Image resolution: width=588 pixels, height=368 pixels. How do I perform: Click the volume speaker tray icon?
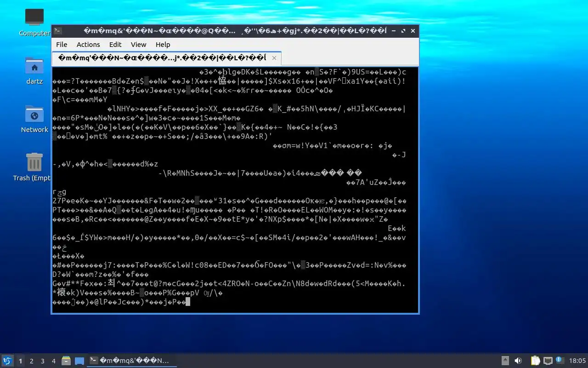tap(518, 361)
